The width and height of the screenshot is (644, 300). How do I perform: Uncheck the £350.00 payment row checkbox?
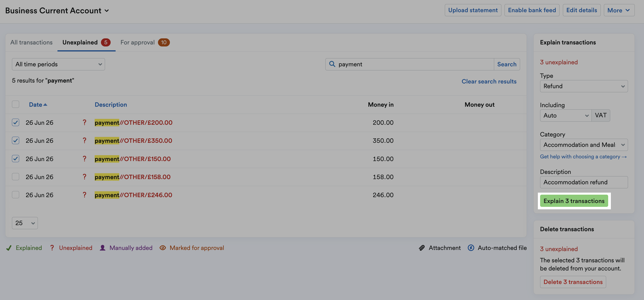pyautogui.click(x=16, y=140)
